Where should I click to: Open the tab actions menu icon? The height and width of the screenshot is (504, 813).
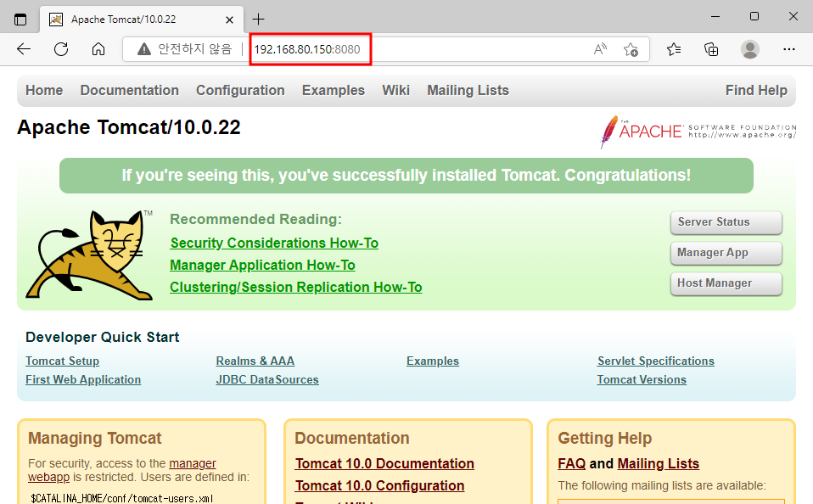[x=20, y=20]
